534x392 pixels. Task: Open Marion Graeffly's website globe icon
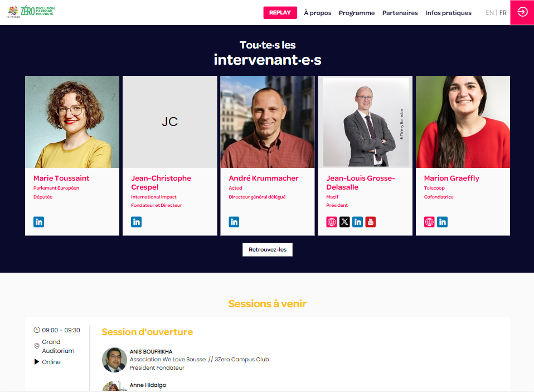tap(429, 222)
